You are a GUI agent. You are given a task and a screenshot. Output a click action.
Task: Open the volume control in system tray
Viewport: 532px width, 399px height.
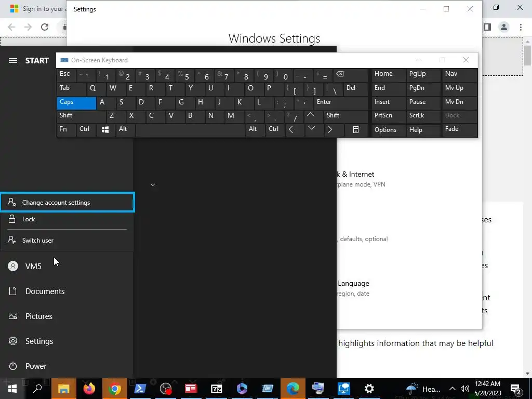click(465, 389)
